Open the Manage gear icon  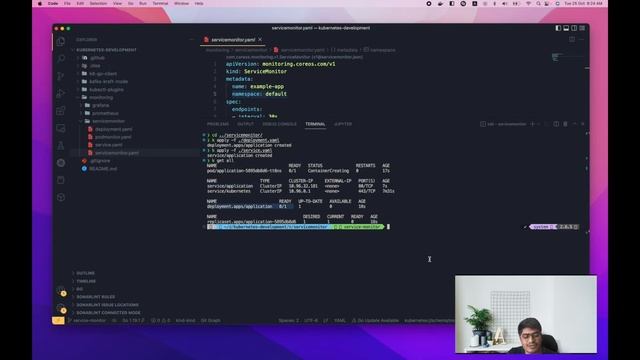[x=61, y=309]
